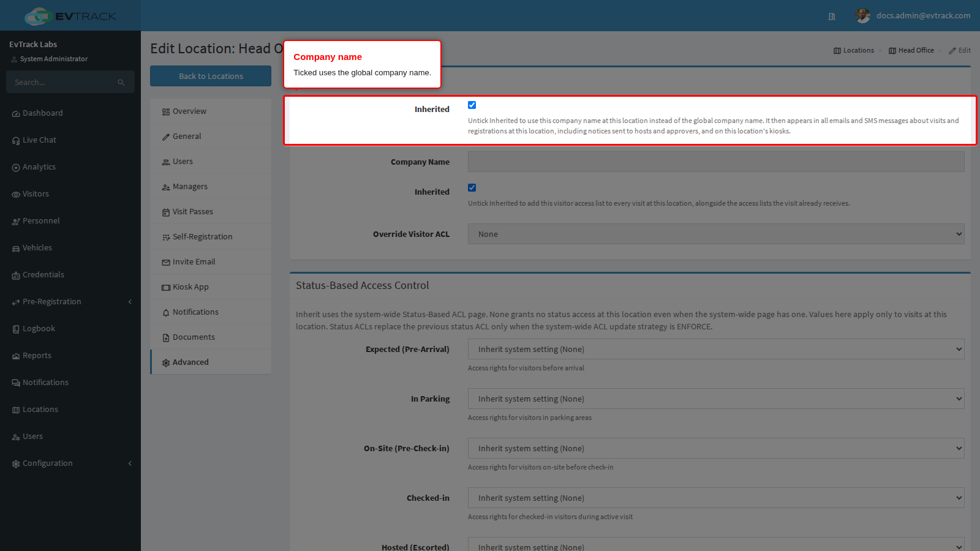Image resolution: width=980 pixels, height=551 pixels.
Task: Focus the Company Name input field
Action: click(716, 162)
